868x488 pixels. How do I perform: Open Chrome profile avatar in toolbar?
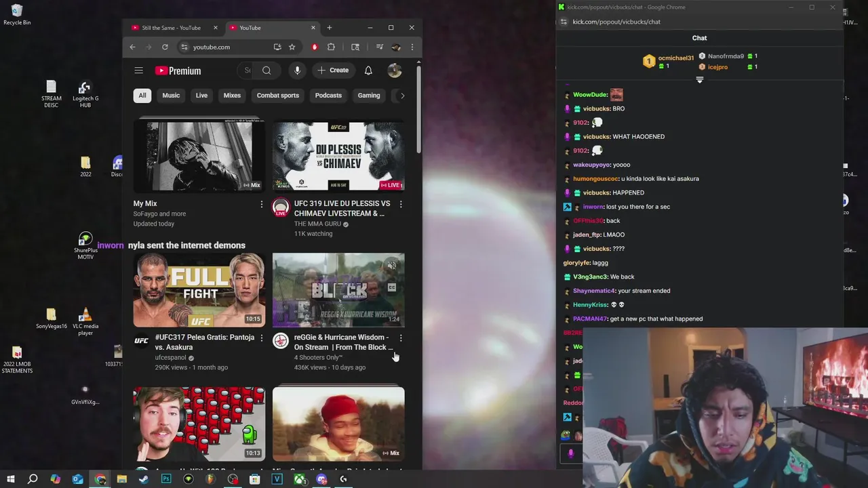(396, 47)
